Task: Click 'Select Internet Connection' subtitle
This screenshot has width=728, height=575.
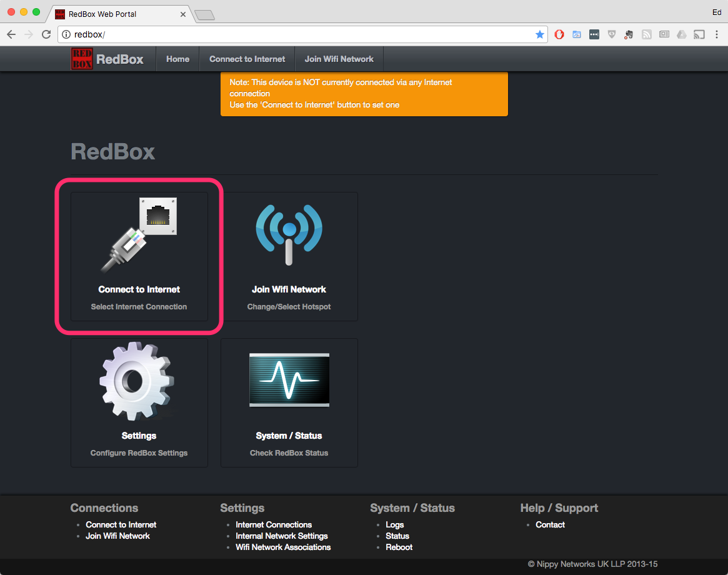Action: tap(139, 306)
